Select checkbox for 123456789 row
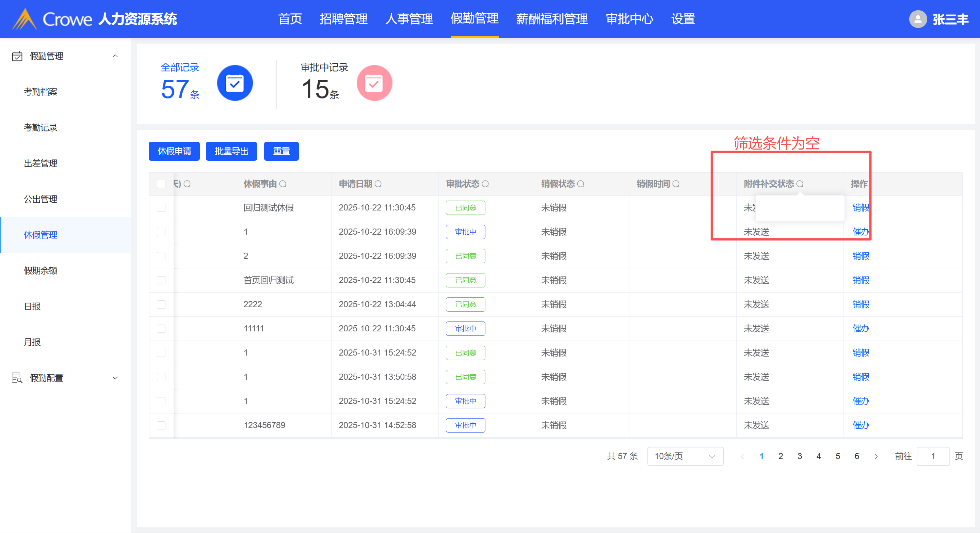980x533 pixels. coord(161,425)
